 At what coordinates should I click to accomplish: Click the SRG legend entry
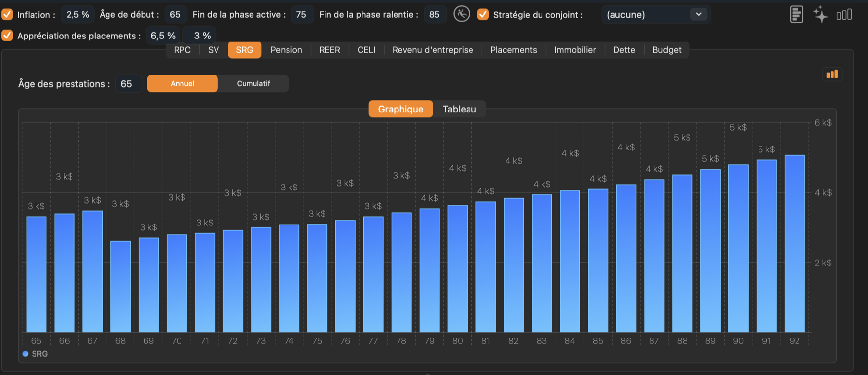35,354
